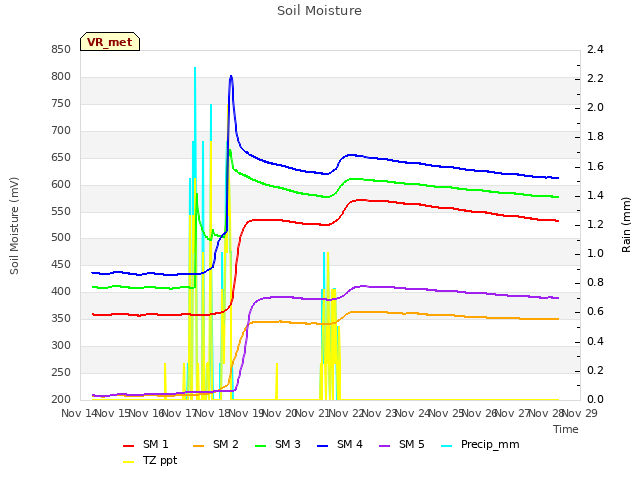Click the 500 left axis tick label
The width and height of the screenshot is (640, 480).
click(61, 238)
